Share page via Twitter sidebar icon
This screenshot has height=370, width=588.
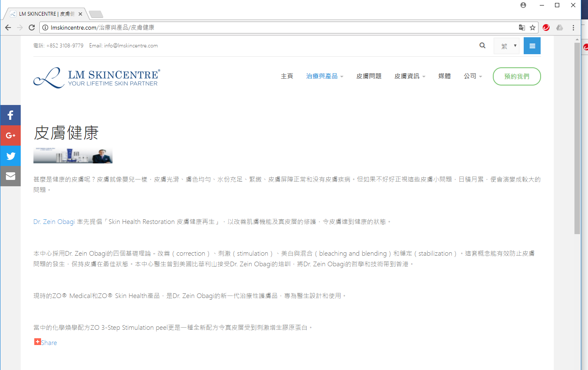(10, 156)
